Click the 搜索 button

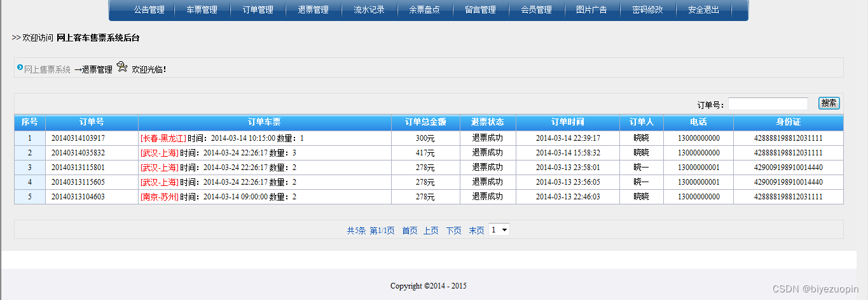(x=829, y=103)
